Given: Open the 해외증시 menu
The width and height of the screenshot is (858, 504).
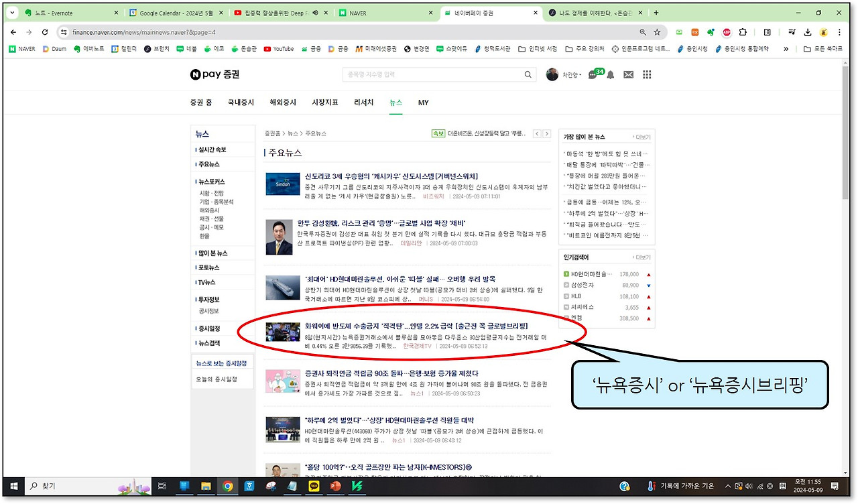Looking at the screenshot, I should 283,103.
